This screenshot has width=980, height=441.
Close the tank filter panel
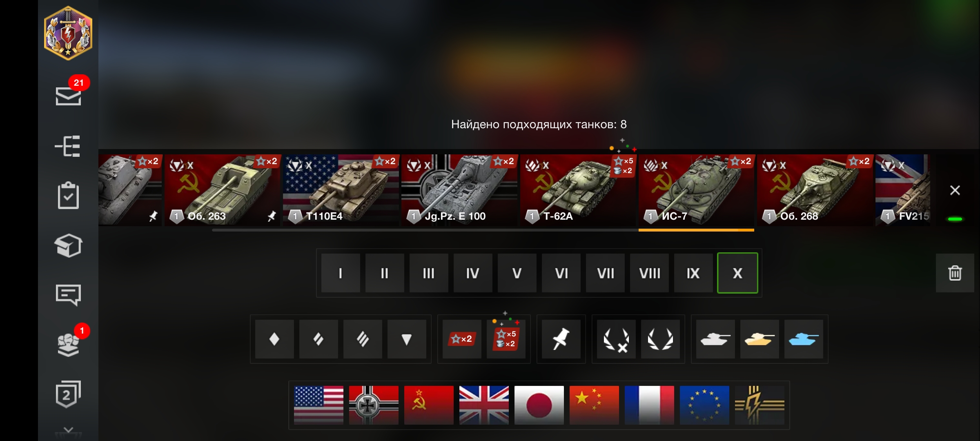tap(955, 190)
